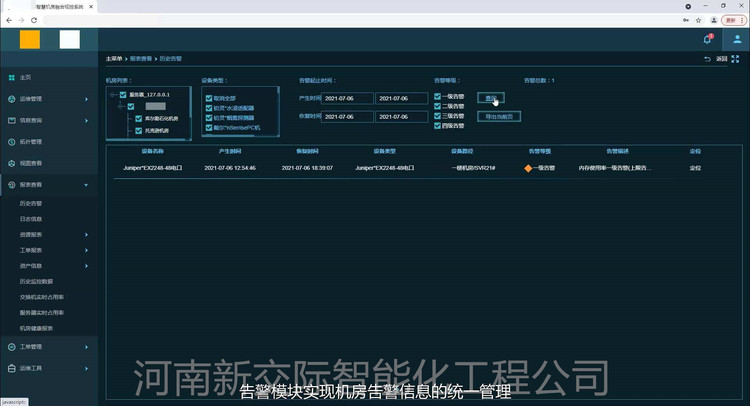
Task: Toggle the 服务器_127.0.0.1 checkbox
Action: (x=123, y=95)
